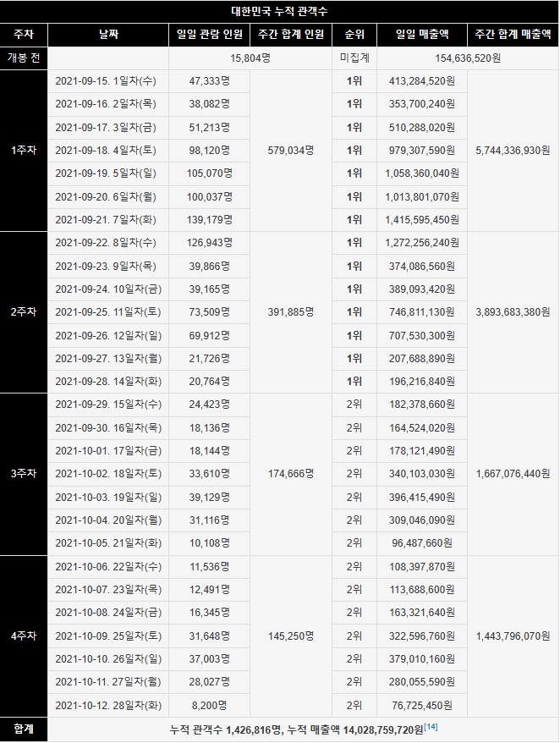Select daily audience '12,491명'

[210, 590]
